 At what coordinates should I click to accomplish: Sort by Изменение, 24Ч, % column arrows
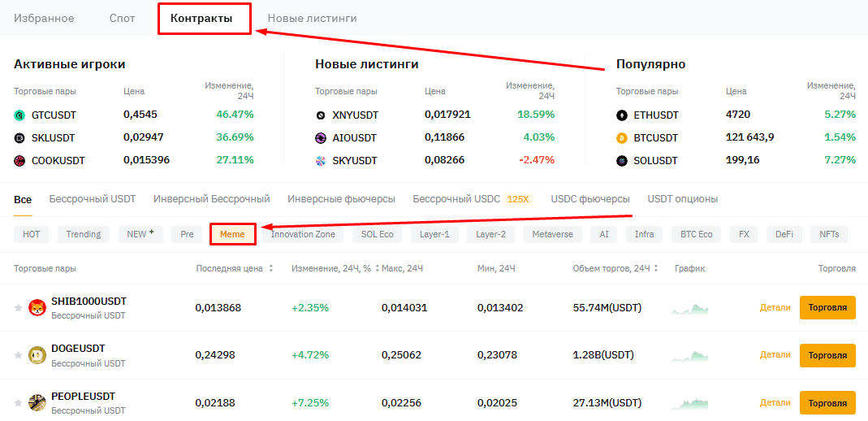point(377,269)
